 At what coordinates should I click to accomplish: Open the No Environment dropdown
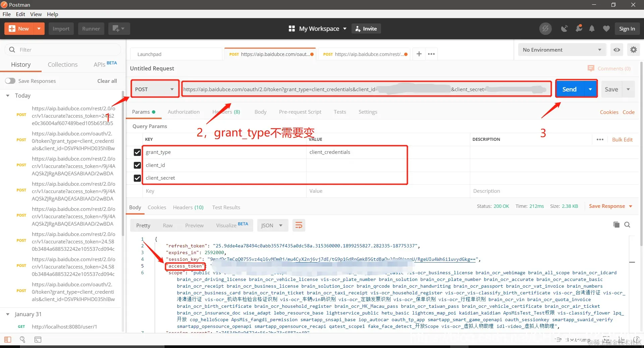(562, 50)
